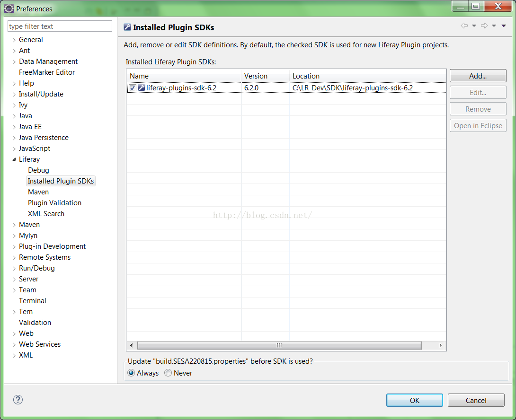
Task: Click Open in Eclipse button
Action: (478, 126)
